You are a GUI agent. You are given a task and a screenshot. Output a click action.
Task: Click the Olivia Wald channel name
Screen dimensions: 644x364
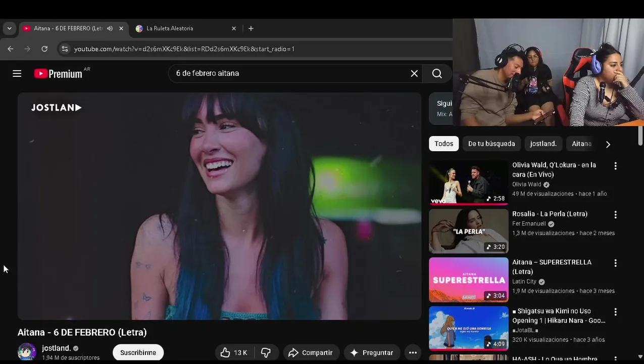click(x=526, y=185)
